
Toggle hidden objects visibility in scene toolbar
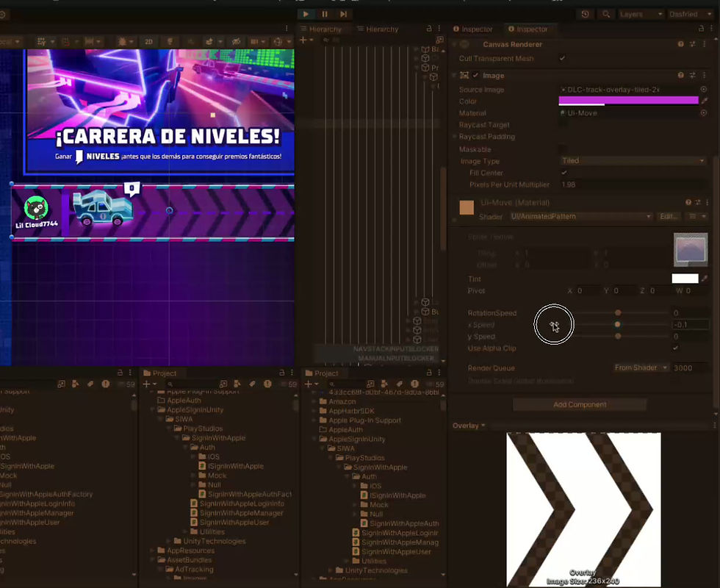[x=236, y=41]
